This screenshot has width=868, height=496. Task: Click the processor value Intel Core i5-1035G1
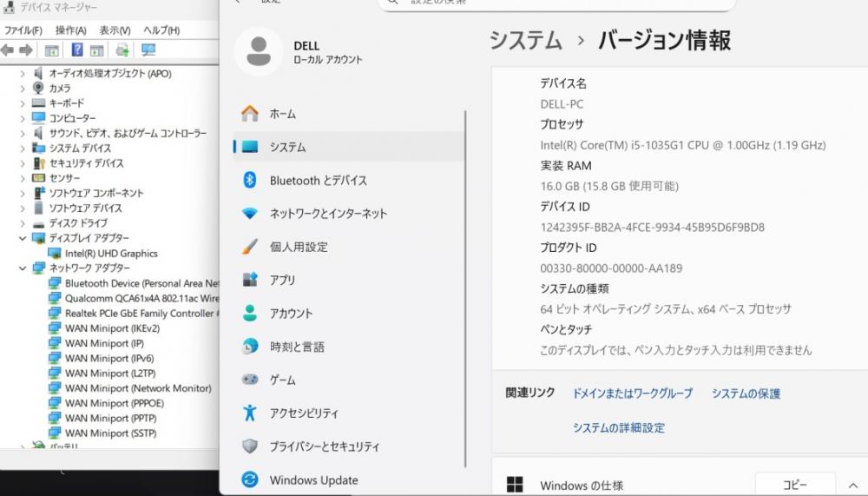(682, 145)
